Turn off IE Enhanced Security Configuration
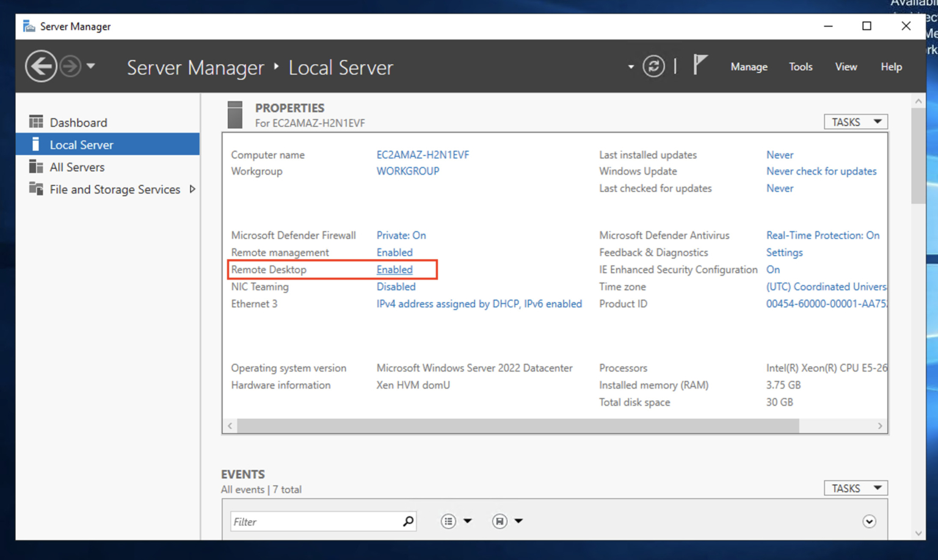938x560 pixels. pyautogui.click(x=773, y=269)
